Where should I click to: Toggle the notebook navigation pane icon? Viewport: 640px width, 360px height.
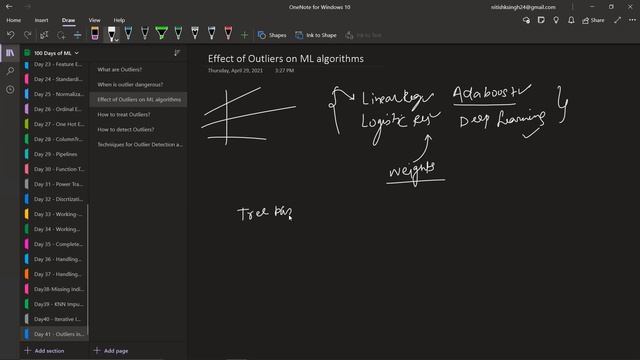[10, 53]
